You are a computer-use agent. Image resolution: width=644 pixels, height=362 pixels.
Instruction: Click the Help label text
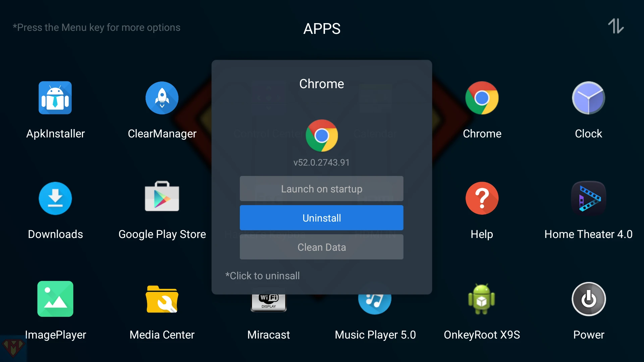(482, 234)
